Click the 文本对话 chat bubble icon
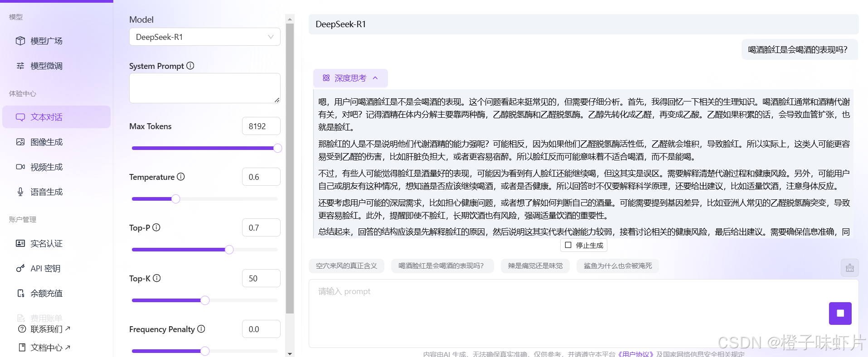The width and height of the screenshot is (868, 357). pyautogui.click(x=20, y=117)
